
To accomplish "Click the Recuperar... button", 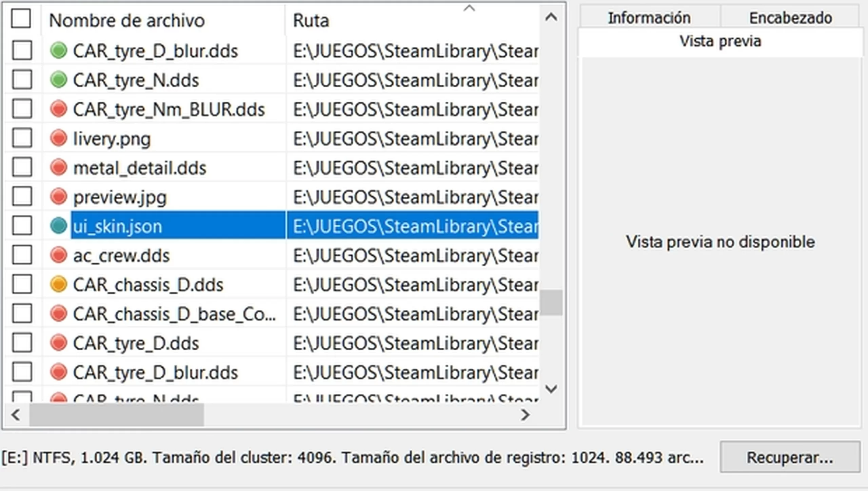I will coord(790,457).
